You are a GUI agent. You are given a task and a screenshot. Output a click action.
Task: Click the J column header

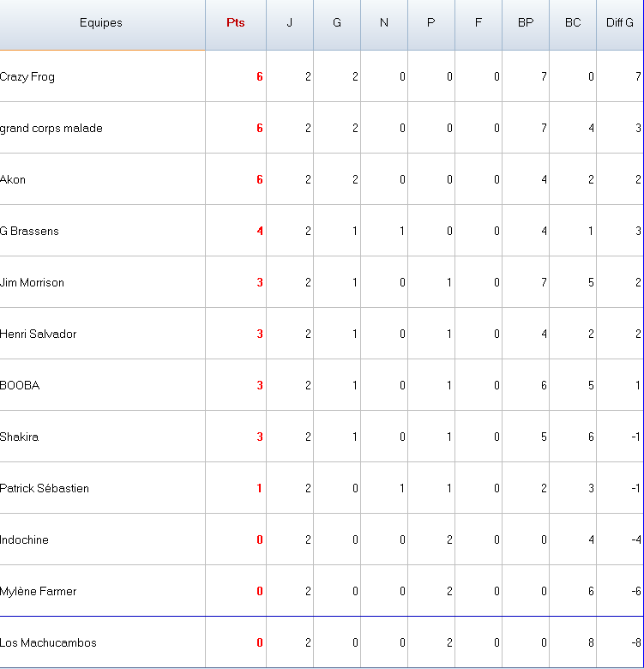[290, 24]
